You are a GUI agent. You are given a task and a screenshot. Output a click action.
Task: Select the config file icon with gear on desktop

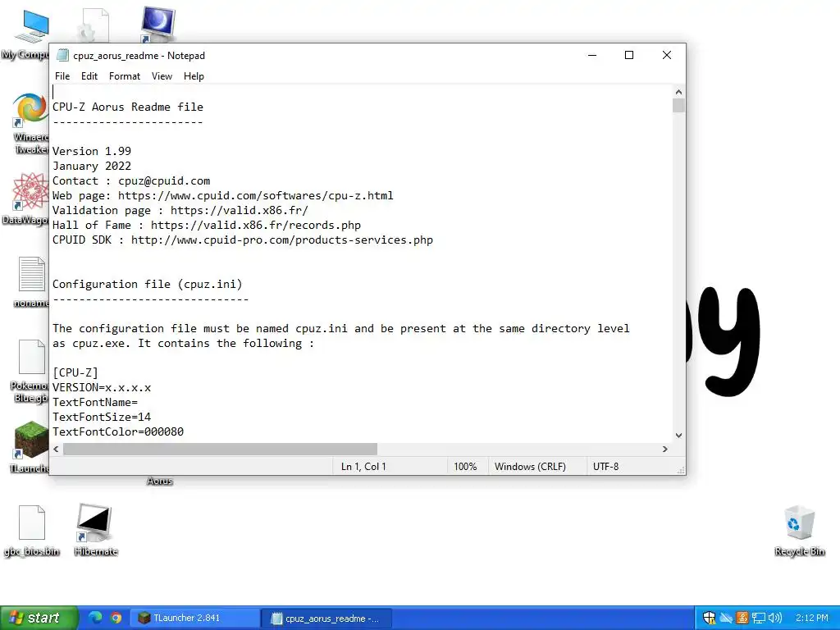click(x=95, y=25)
